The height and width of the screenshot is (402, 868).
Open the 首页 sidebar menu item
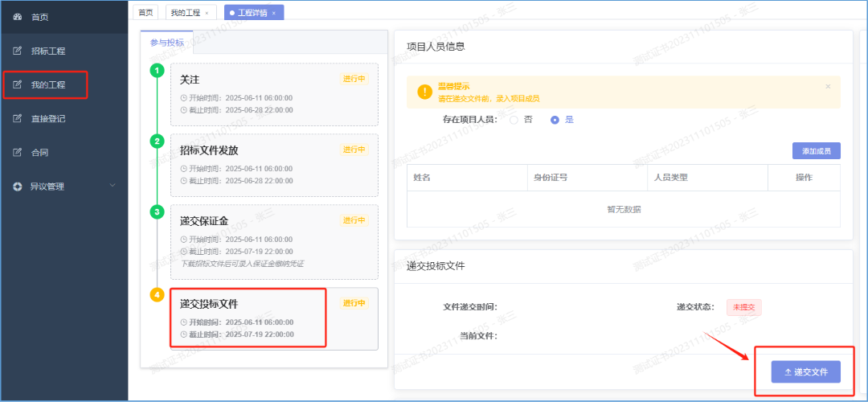pyautogui.click(x=63, y=17)
